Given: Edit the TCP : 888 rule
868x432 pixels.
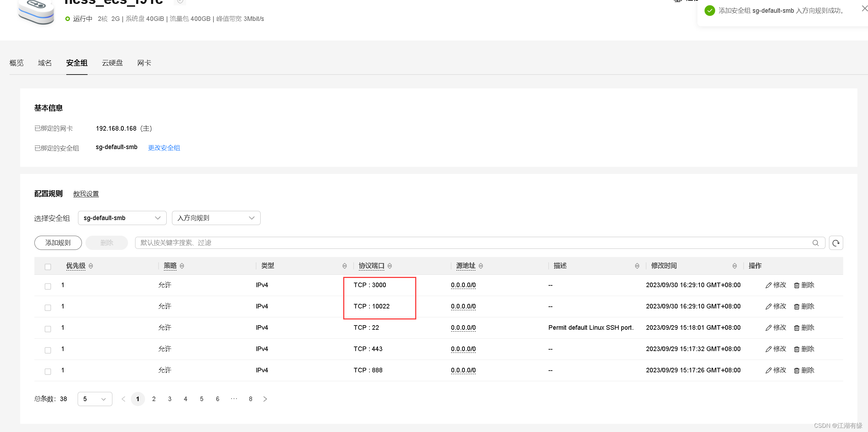Looking at the screenshot, I should tap(776, 370).
